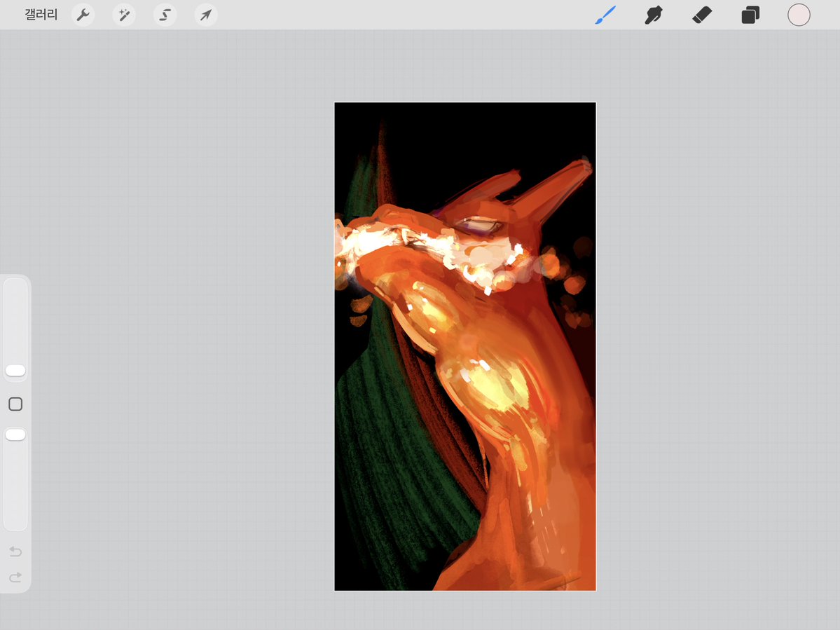Select the Brush paint tool
The image size is (840, 630).
(605, 15)
